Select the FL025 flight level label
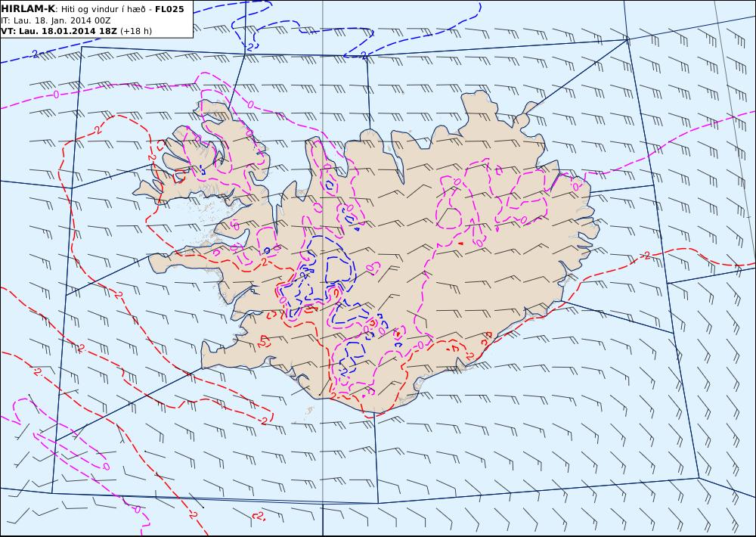Screen dimensions: 756x537 click(169, 9)
